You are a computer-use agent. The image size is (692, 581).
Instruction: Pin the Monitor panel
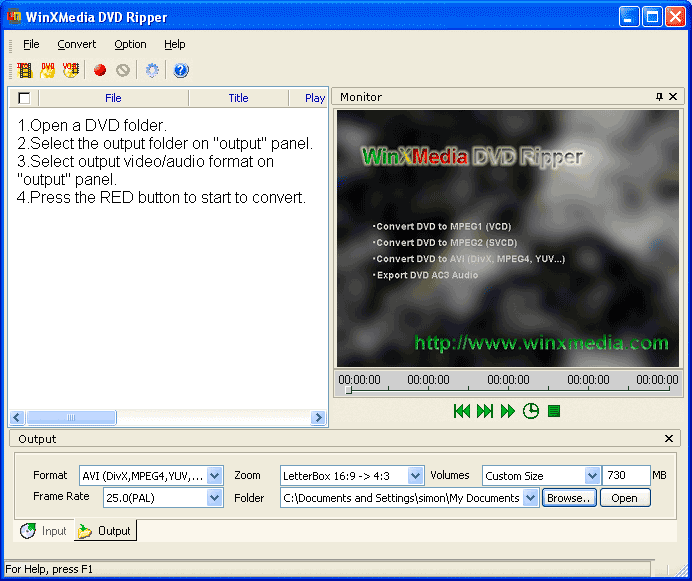click(x=659, y=97)
